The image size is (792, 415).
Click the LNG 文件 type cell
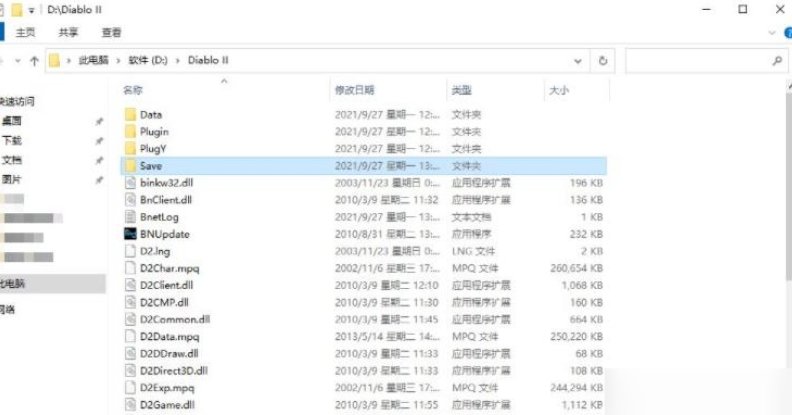(473, 251)
